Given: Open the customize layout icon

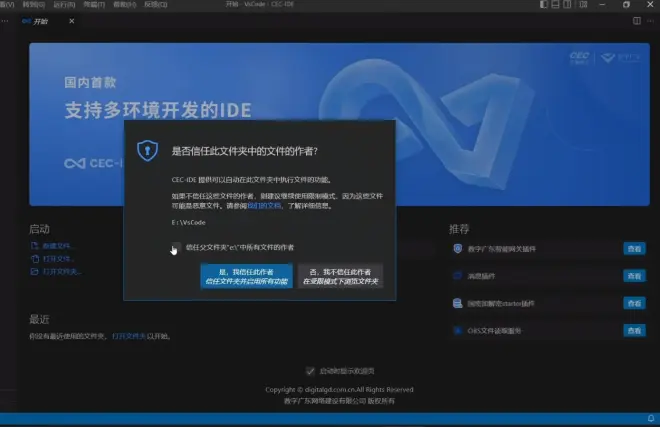Looking at the screenshot, I should pos(583,5).
